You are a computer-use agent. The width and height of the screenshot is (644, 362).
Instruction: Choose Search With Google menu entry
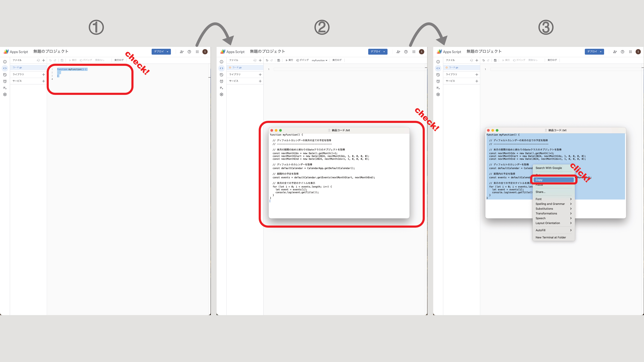click(x=549, y=168)
